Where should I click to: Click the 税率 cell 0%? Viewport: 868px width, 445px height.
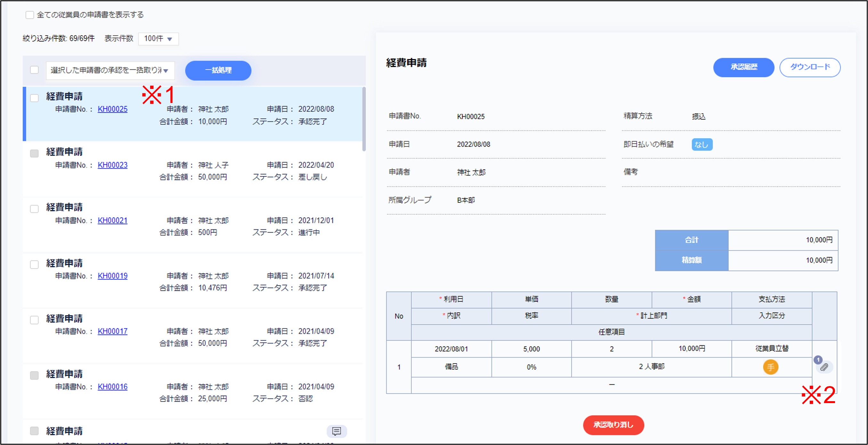tap(531, 367)
